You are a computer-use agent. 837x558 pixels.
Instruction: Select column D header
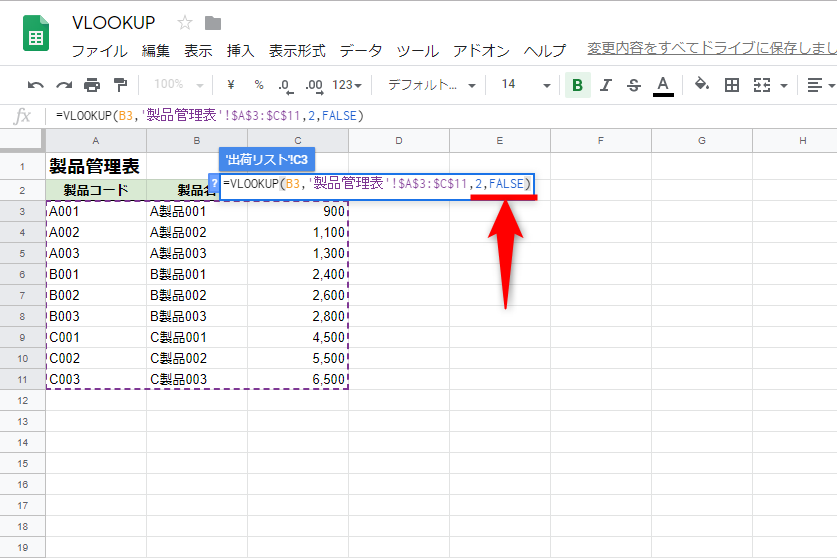tap(399, 141)
